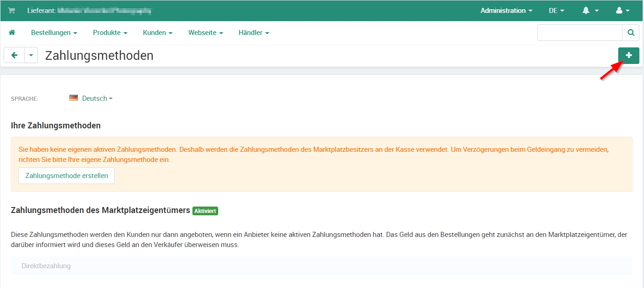Click the orange warning notice text

(314, 155)
